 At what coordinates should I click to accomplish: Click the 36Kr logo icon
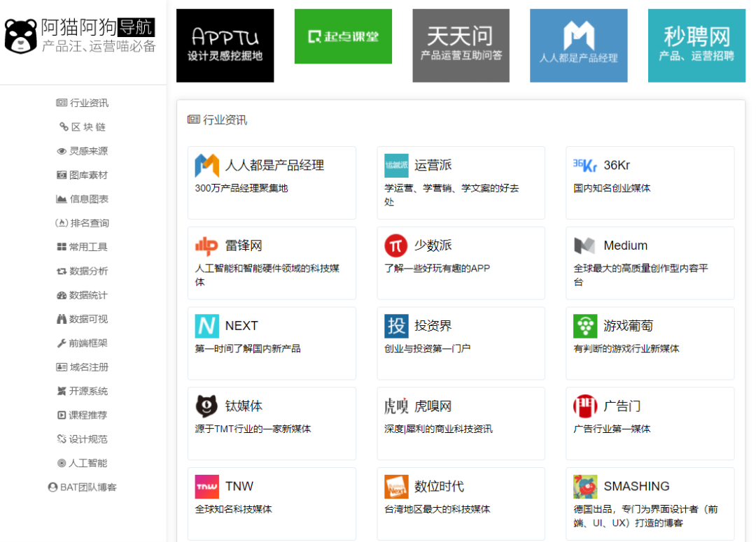click(585, 165)
